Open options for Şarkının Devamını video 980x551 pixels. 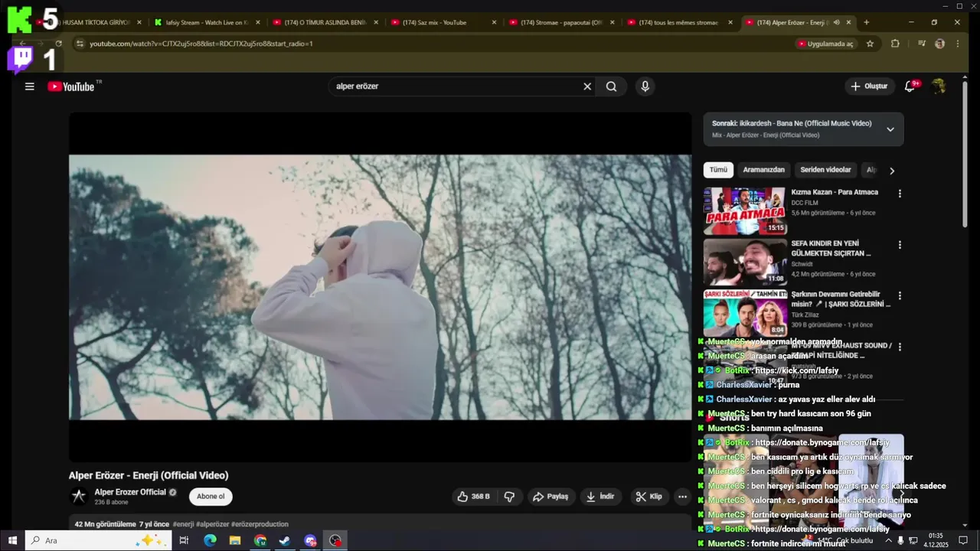tap(900, 295)
